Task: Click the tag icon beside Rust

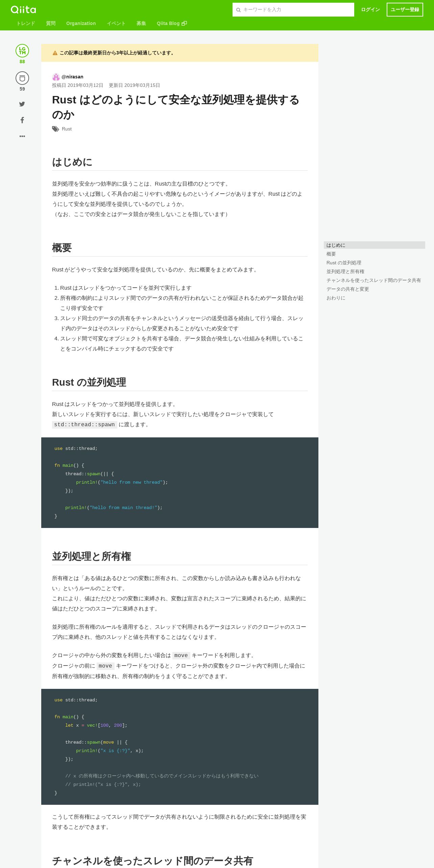Action: [55, 129]
